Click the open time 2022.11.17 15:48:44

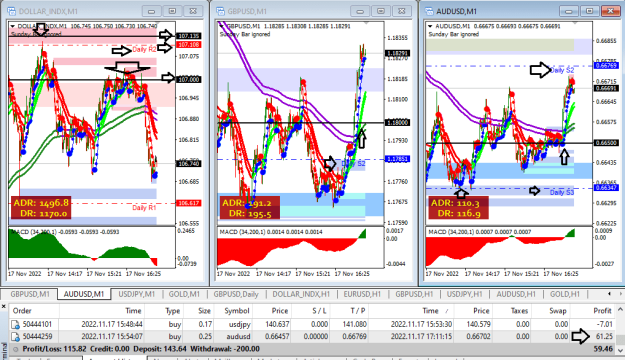(112, 324)
